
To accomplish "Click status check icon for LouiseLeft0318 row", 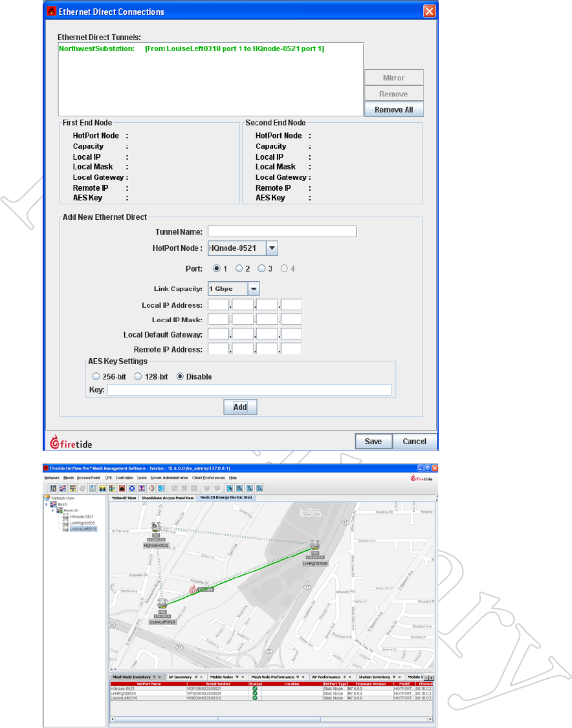I will [x=255, y=698].
